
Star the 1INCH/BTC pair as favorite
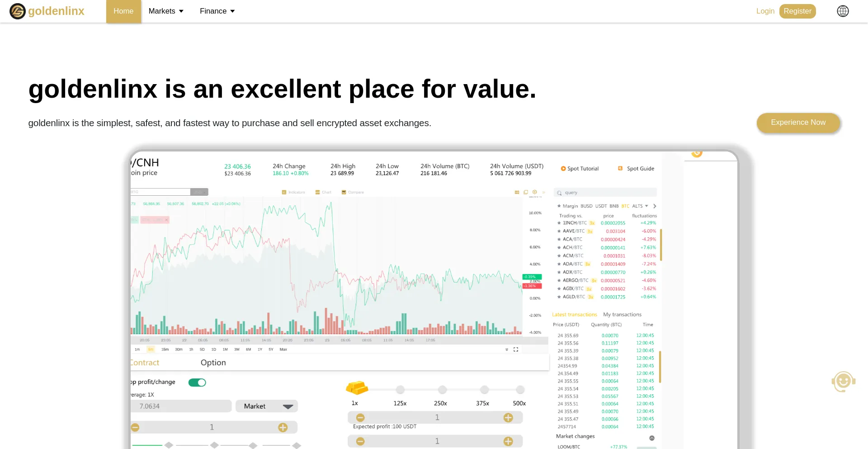pyautogui.click(x=559, y=223)
